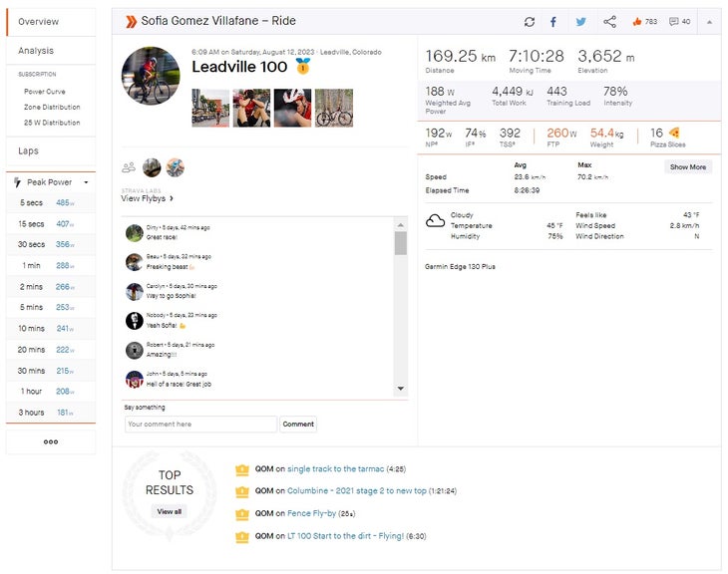The width and height of the screenshot is (728, 574).
Task: Select Zone Distribution in sidebar
Action: (52, 107)
